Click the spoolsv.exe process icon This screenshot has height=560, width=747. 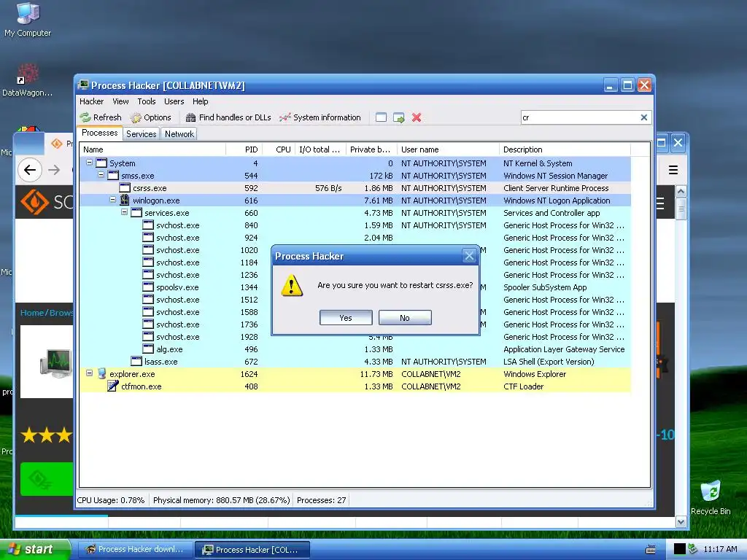point(148,287)
